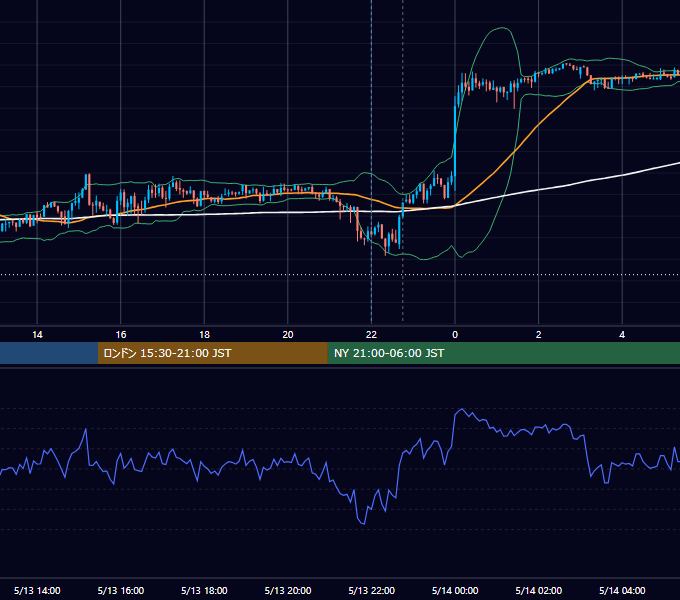Click the 5/13 22:00 time label
This screenshot has height=600, width=680.
[372, 590]
